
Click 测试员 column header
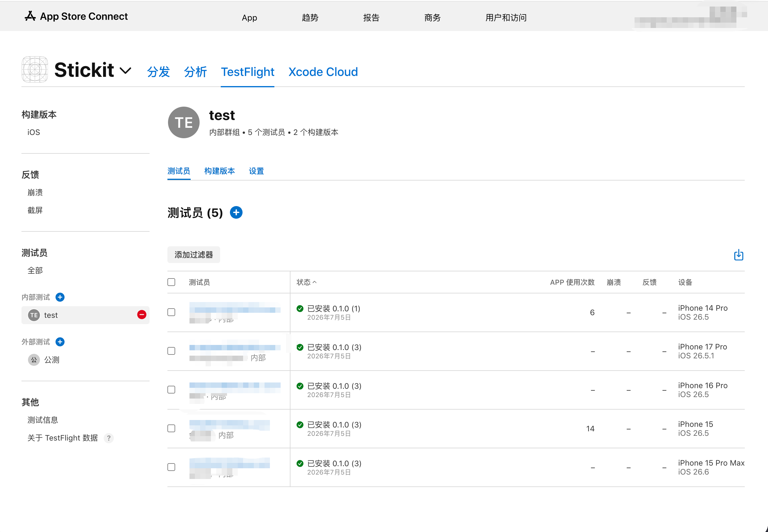(199, 282)
